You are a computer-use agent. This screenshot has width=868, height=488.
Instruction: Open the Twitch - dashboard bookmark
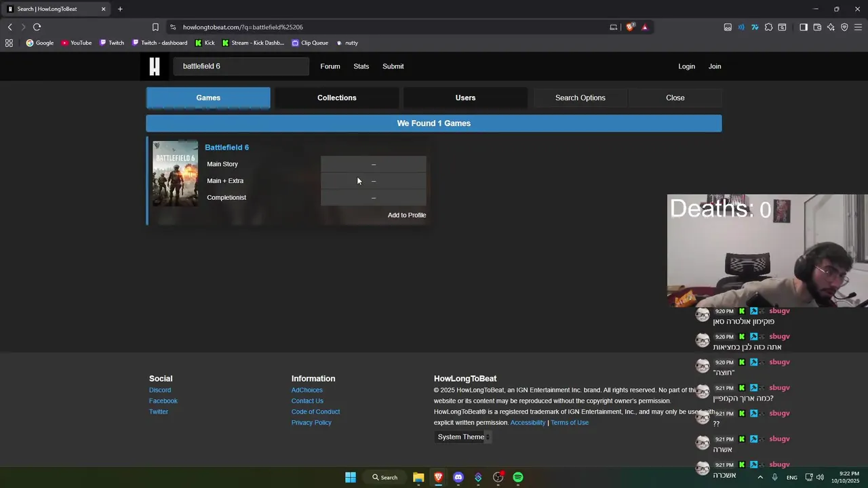click(x=159, y=43)
